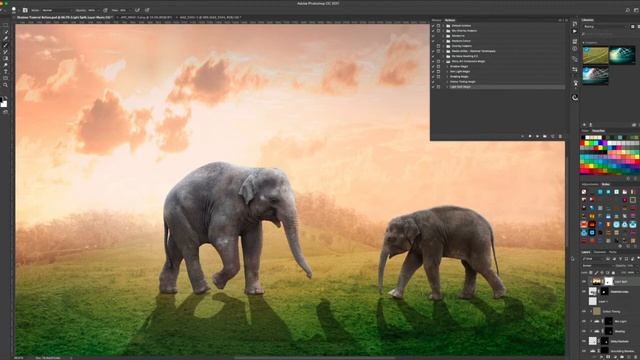Viewport: 640px width, 360px height.
Task: Filter layers for pixel layers
Action: pos(608,259)
